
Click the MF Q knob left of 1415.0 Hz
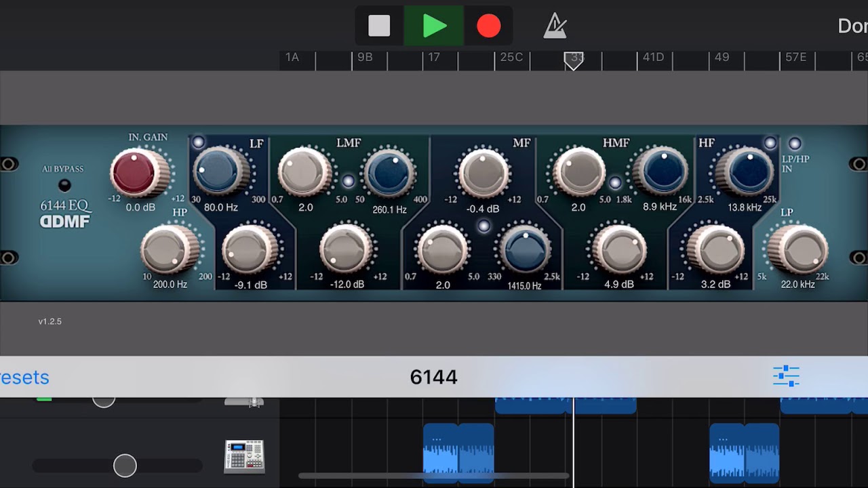pyautogui.click(x=442, y=250)
